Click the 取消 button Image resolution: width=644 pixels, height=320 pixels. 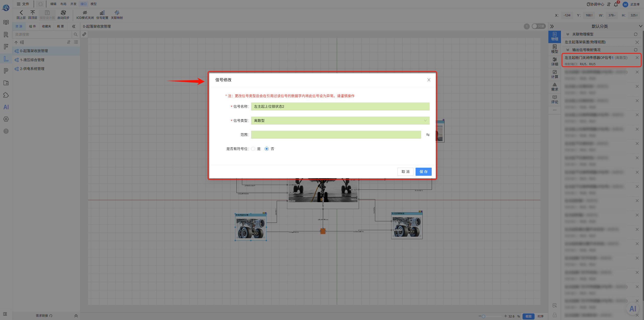[x=405, y=172]
